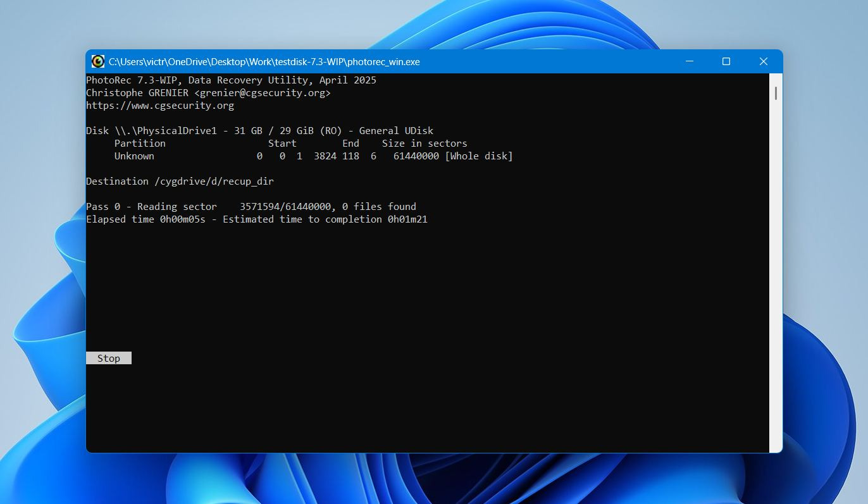Click the Size in sectors column header
This screenshot has width=868, height=504.
tap(424, 144)
